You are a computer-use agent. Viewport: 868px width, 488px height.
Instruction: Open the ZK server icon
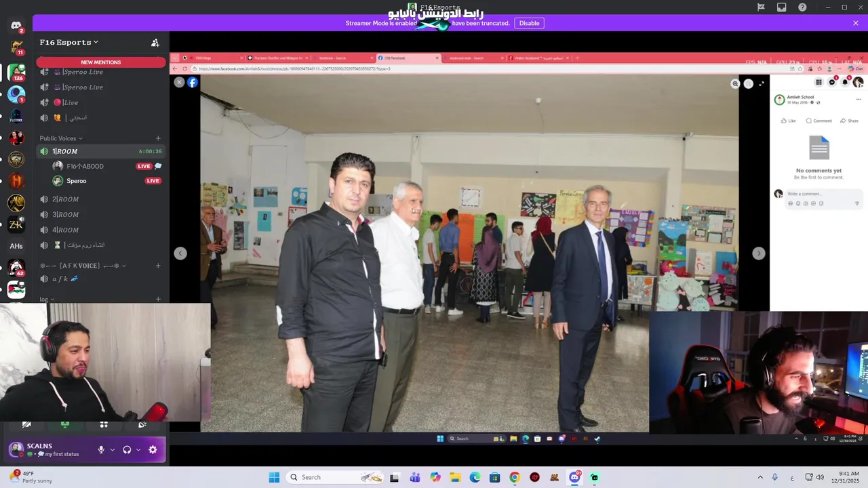pos(16,224)
